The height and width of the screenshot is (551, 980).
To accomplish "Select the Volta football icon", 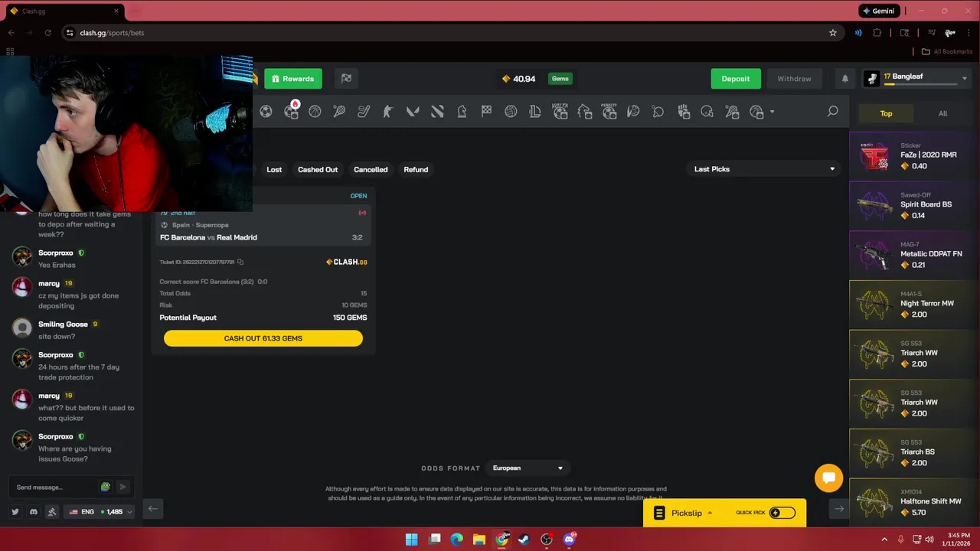I will pos(560,111).
